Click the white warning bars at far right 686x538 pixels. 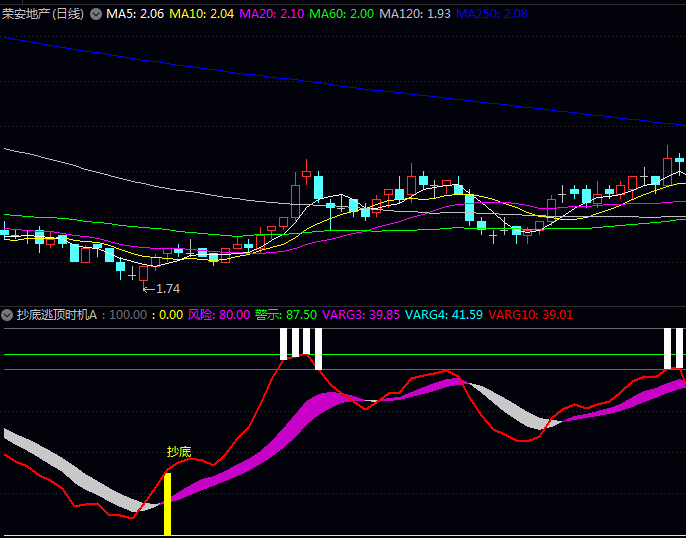pyautogui.click(x=674, y=347)
